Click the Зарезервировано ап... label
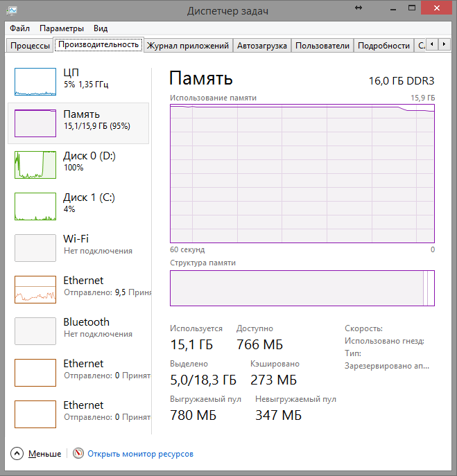The image size is (457, 476). click(x=387, y=366)
